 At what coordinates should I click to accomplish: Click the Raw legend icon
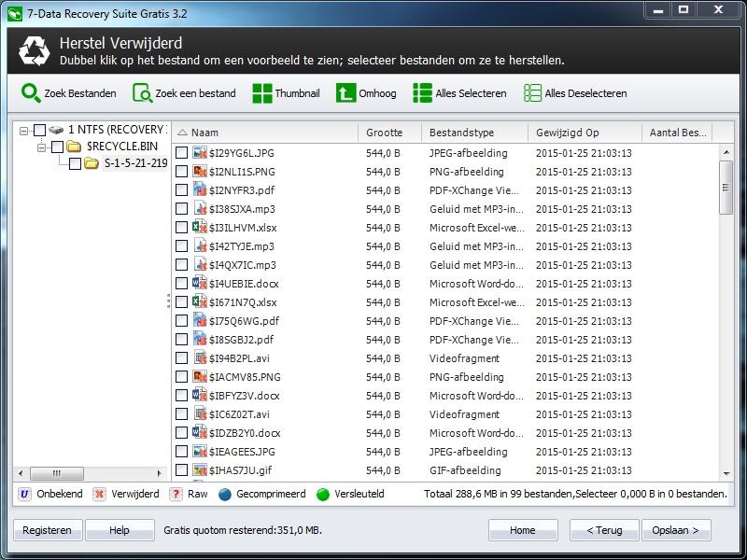(176, 494)
